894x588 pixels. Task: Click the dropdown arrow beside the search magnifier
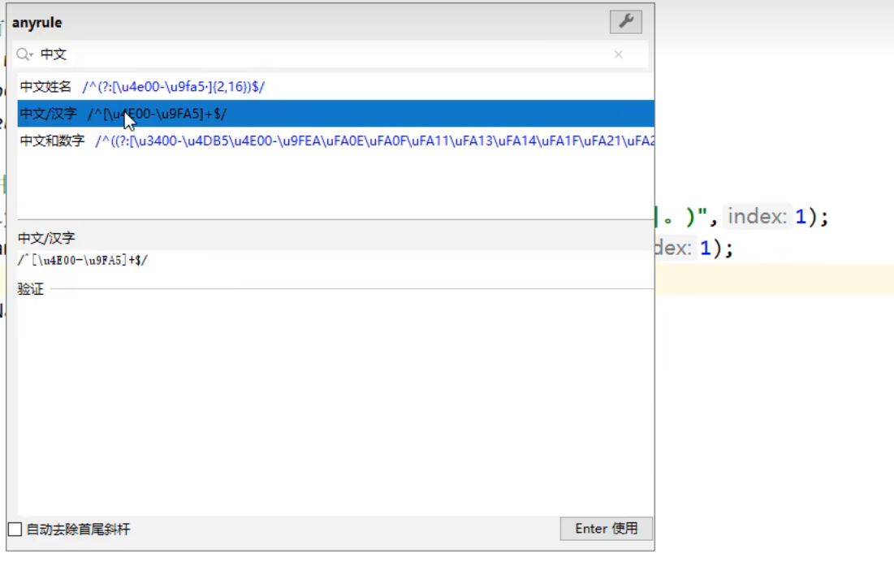(32, 55)
